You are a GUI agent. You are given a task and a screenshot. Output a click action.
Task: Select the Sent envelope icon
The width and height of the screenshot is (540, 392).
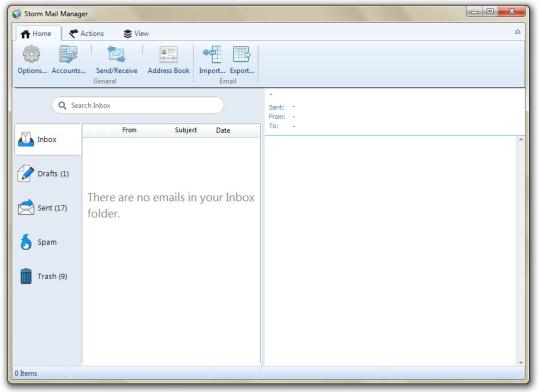coord(26,207)
